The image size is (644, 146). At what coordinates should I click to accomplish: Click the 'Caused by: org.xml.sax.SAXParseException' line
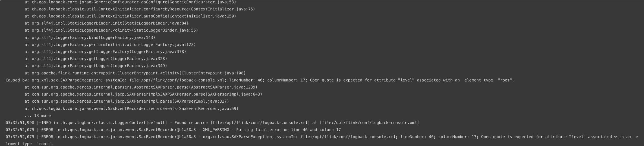pos(260,80)
